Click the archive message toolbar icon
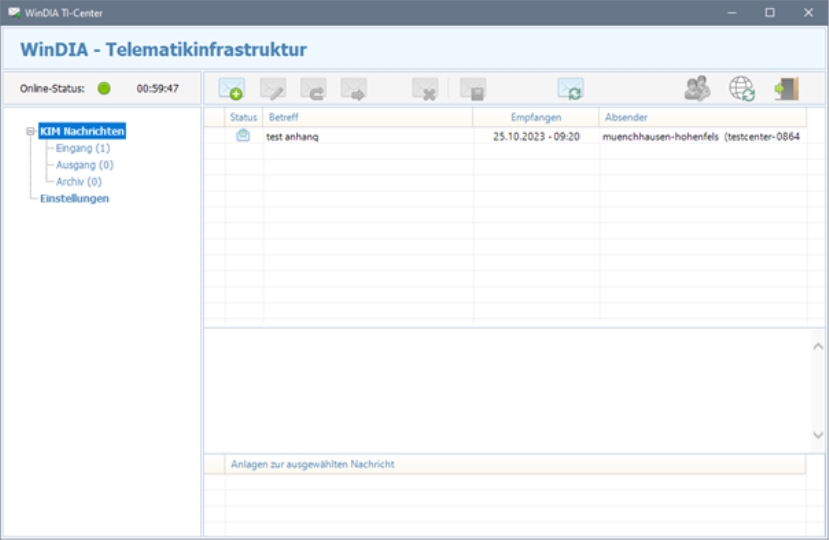Image resolution: width=829 pixels, height=540 pixels. tap(473, 89)
